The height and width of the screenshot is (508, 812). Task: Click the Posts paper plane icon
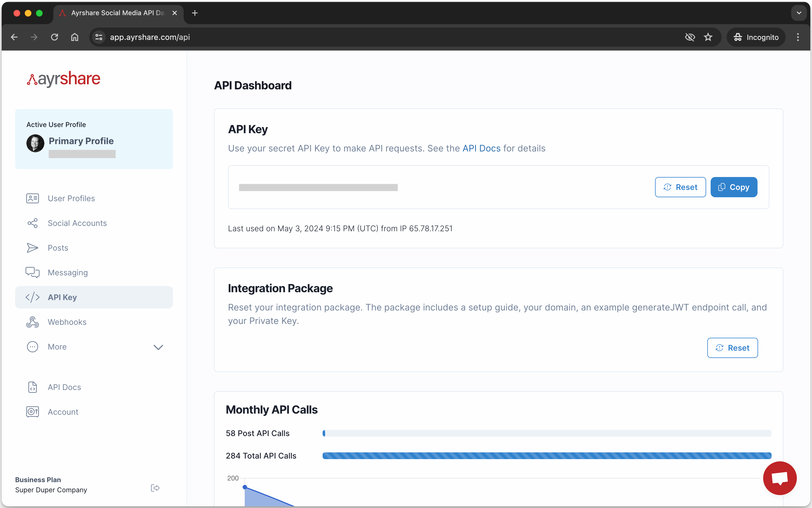click(33, 248)
